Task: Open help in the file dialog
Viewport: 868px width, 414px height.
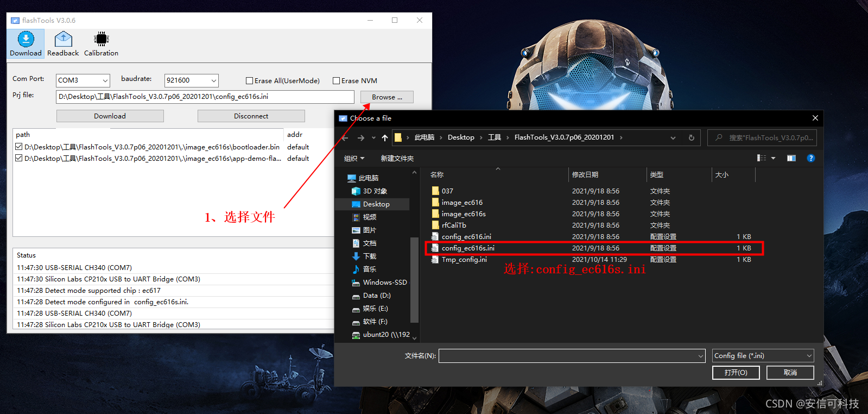Action: click(811, 158)
